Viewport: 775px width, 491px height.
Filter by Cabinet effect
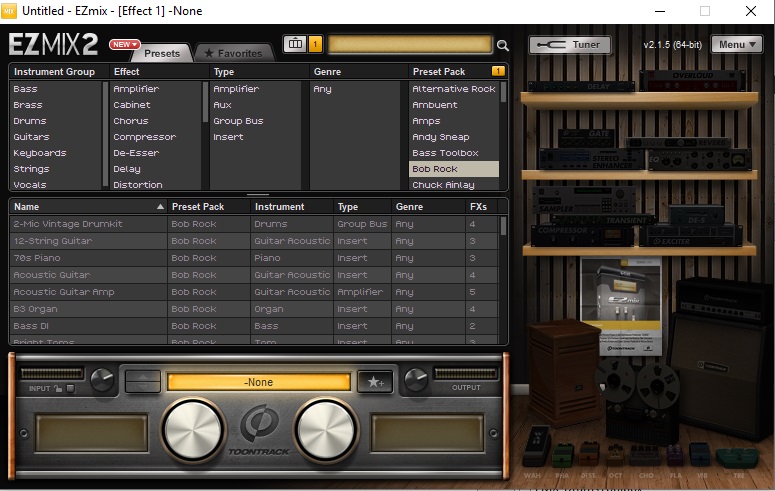[x=132, y=105]
